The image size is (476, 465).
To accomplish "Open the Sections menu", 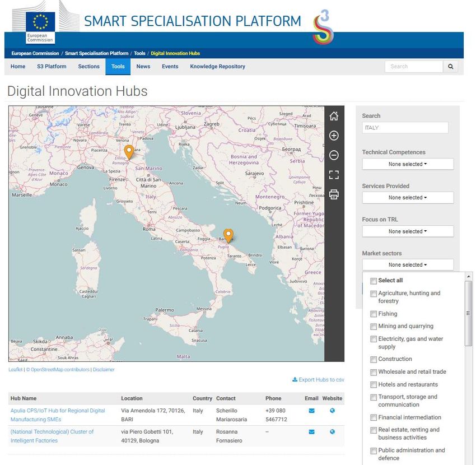I will [88, 67].
